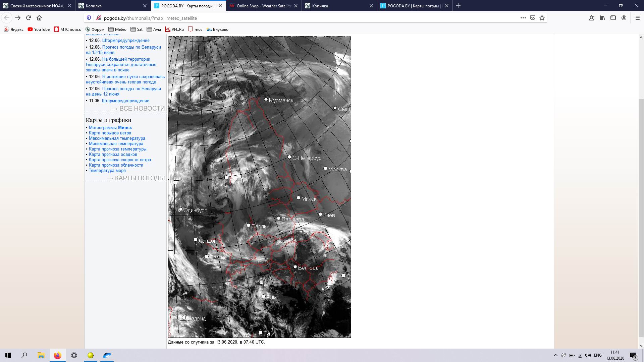Open the Library icon
The width and height of the screenshot is (644, 362).
tap(602, 18)
